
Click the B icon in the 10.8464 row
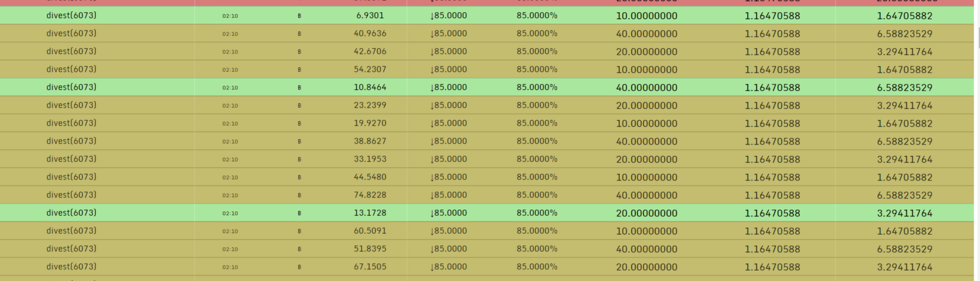(x=299, y=88)
